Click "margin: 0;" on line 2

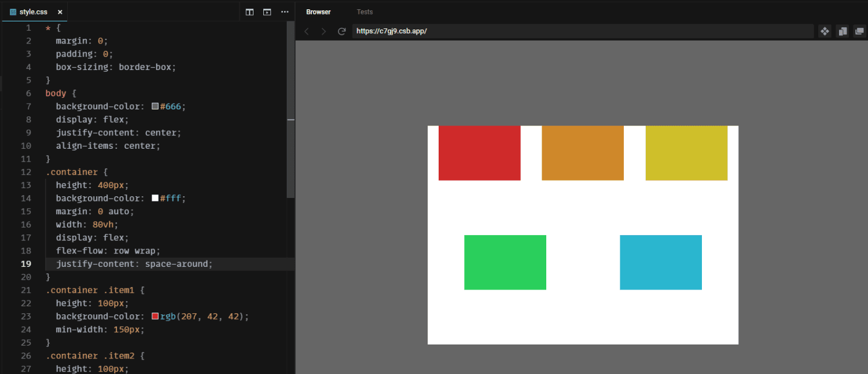[x=82, y=41]
